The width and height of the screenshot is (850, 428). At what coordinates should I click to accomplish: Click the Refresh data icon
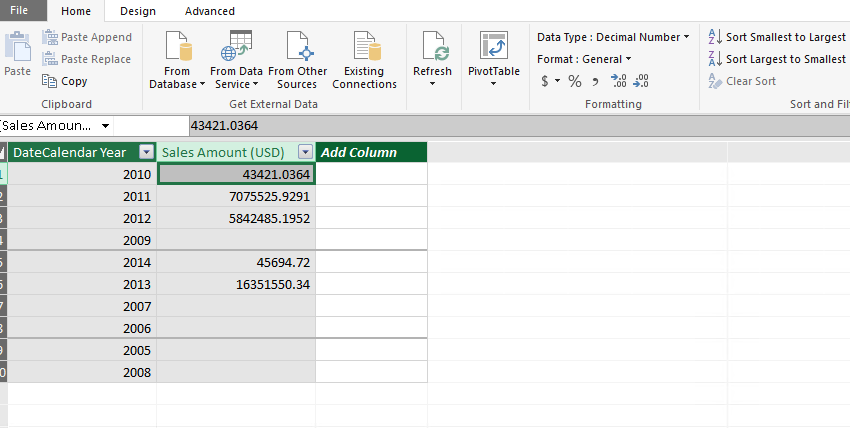436,46
